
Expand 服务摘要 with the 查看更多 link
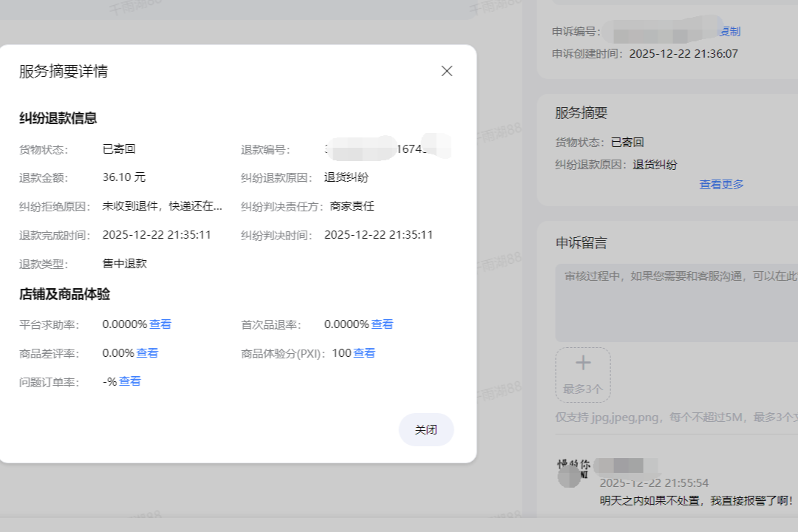tap(721, 185)
